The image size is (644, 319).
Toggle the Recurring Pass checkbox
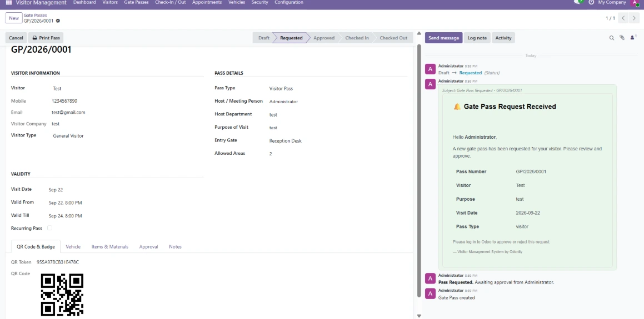click(x=49, y=228)
